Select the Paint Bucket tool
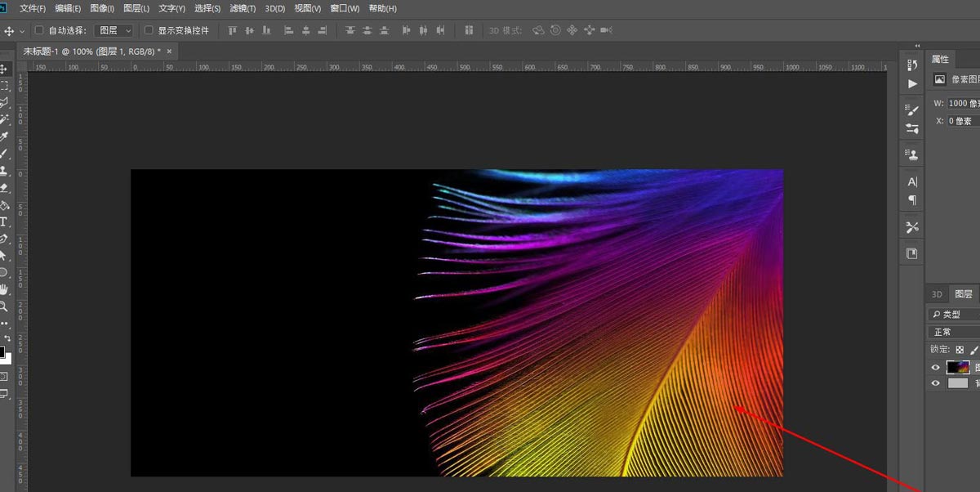The height and width of the screenshot is (492, 980). point(4,205)
